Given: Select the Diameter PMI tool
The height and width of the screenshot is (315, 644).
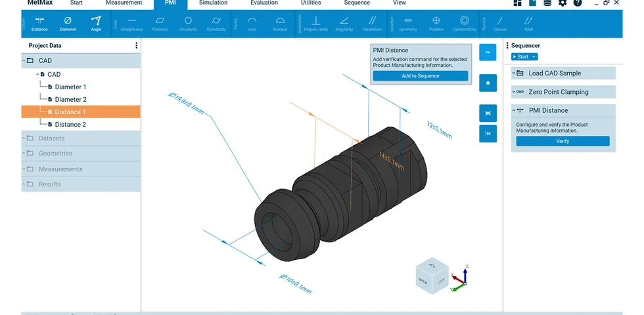Looking at the screenshot, I should [68, 24].
